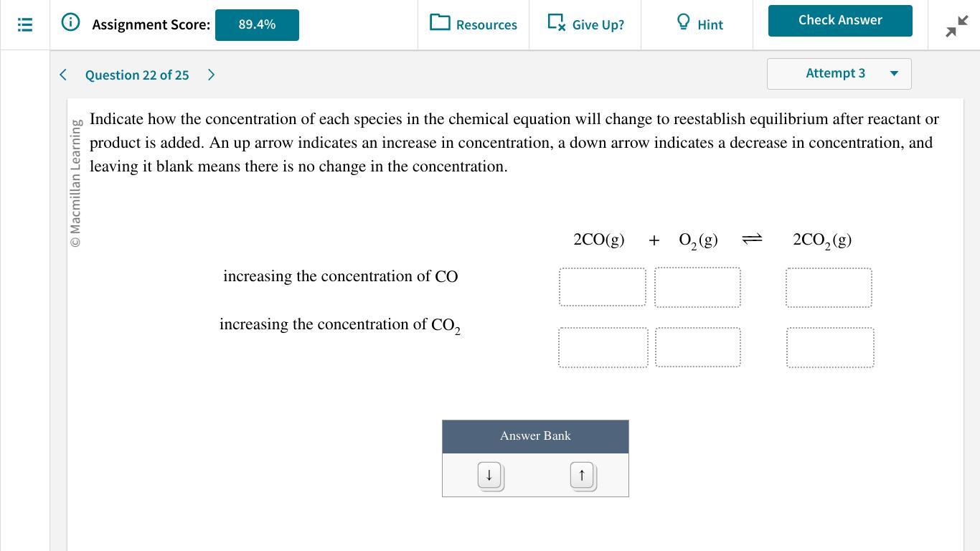
Task: Pick the down arrow tile in Answer Bank
Action: coord(490,476)
